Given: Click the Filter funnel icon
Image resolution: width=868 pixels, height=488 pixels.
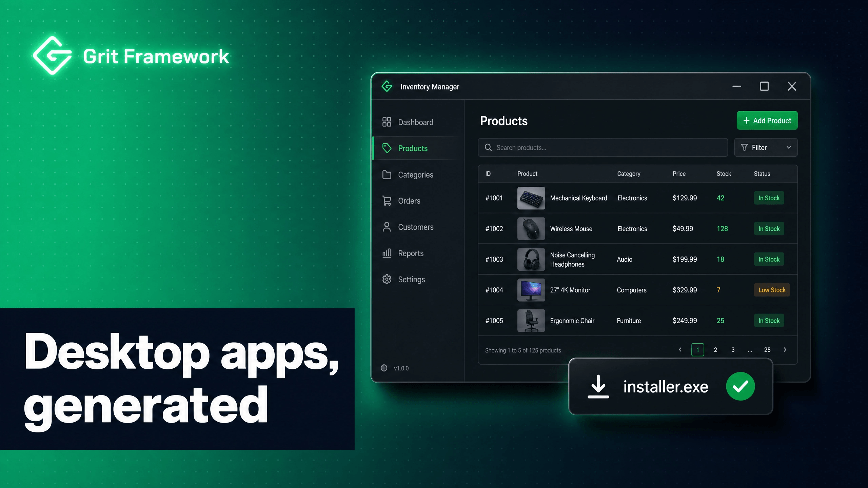Looking at the screenshot, I should tap(744, 147).
